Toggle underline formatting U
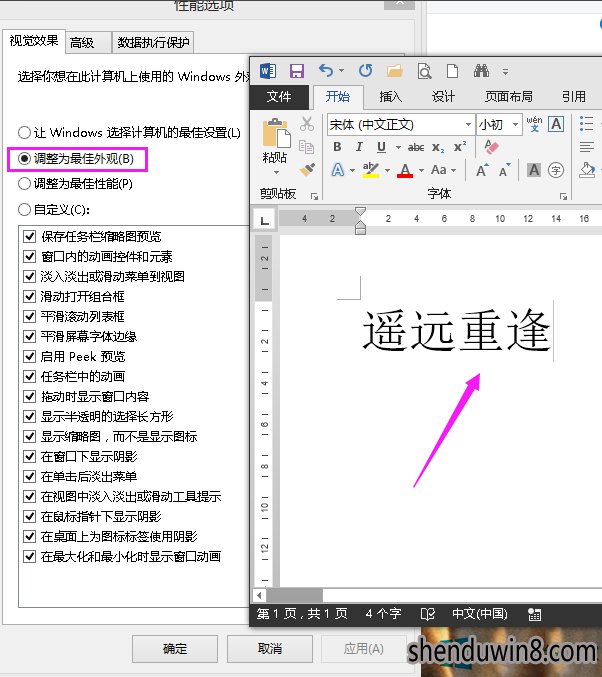This screenshot has width=602, height=677. pyautogui.click(x=381, y=148)
